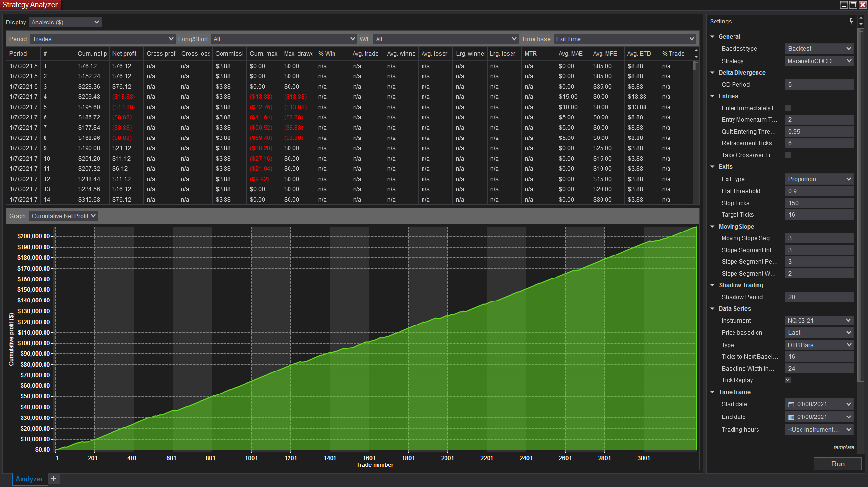868x487 pixels.
Task: Open the W/L filter dropdown
Action: point(445,39)
